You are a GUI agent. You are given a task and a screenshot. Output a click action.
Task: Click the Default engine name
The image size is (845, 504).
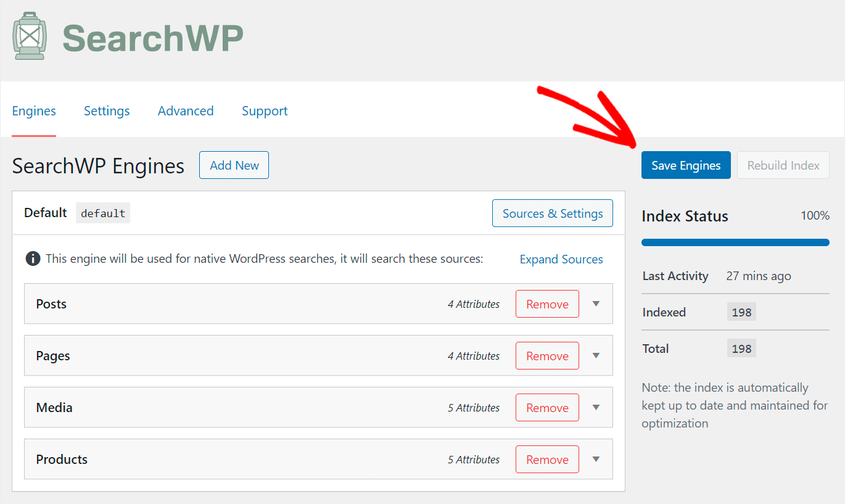pos(46,213)
